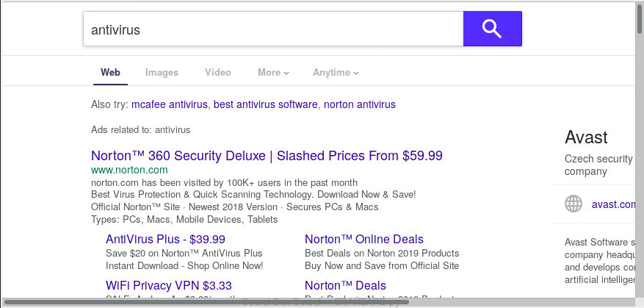Visit the avast.com link in side panel

click(x=613, y=204)
